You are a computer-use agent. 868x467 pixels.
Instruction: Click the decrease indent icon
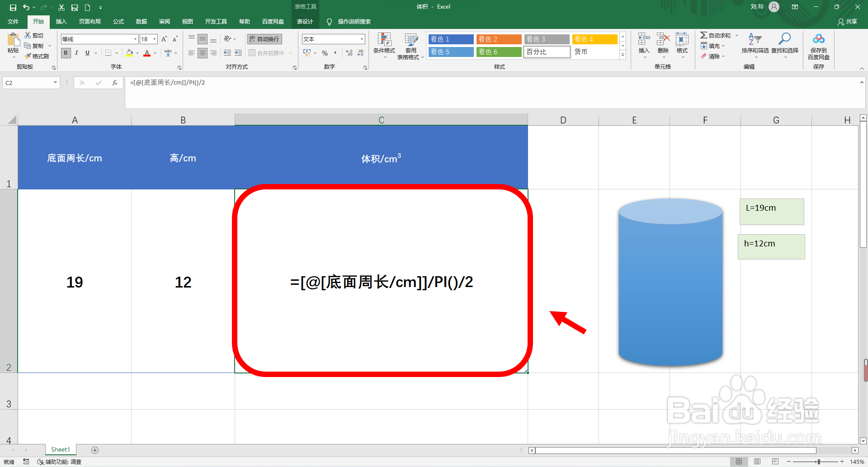[x=227, y=53]
